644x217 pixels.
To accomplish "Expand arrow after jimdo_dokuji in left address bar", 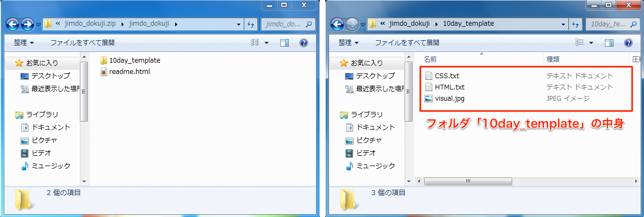I will tap(176, 24).
